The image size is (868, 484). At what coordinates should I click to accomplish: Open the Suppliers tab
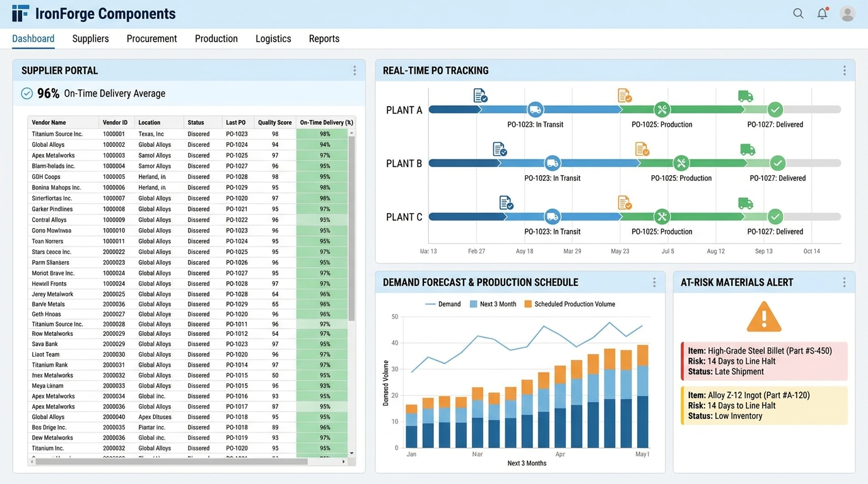coord(91,38)
